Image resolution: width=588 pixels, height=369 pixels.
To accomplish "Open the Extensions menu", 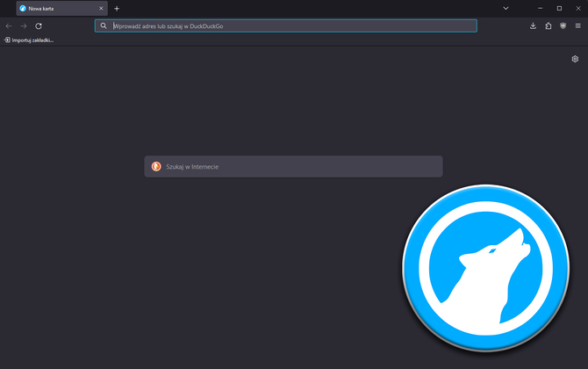I will pyautogui.click(x=548, y=25).
